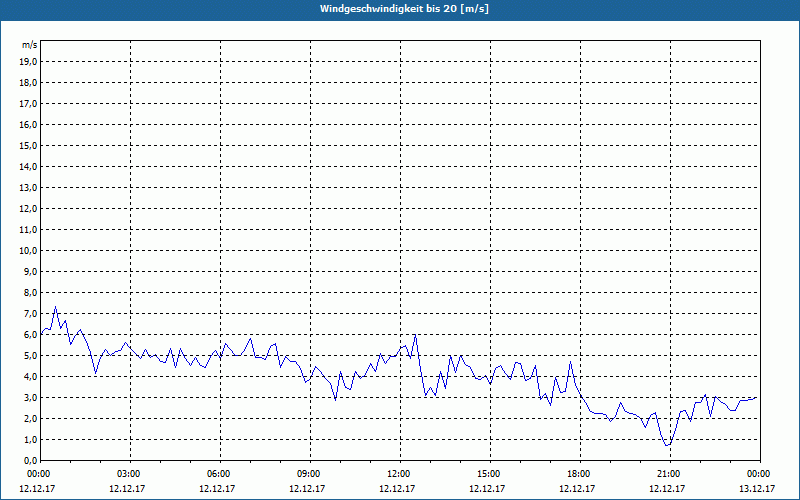Click the '15:00' x-axis time
The image size is (800, 500).
point(489,474)
